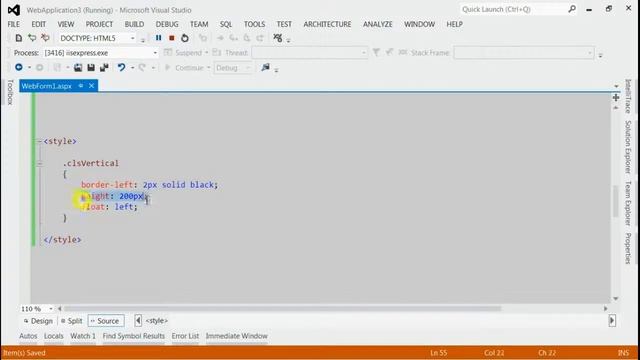
Task: Click the open file icon left of Save All
Action: (78, 67)
